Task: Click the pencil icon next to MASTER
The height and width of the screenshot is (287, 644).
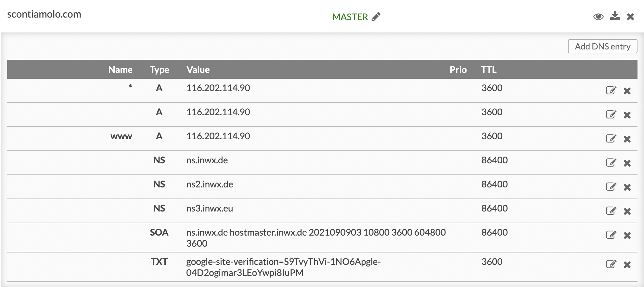Action: tap(376, 17)
